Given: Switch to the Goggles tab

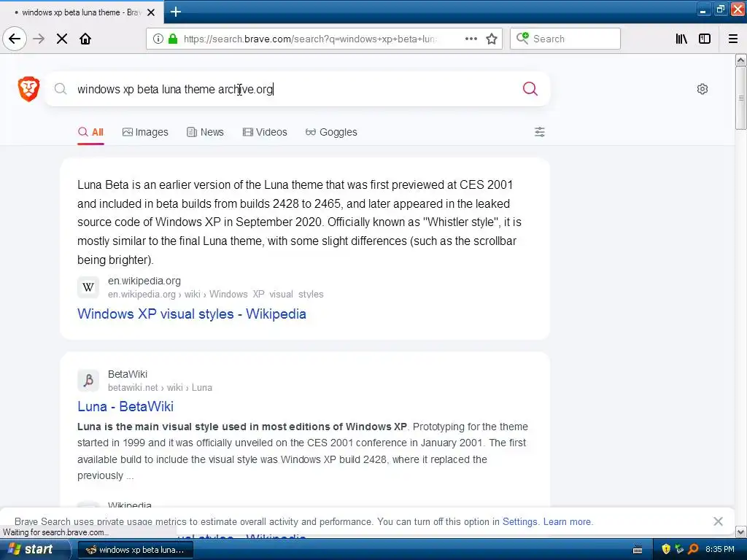Looking at the screenshot, I should 331,132.
